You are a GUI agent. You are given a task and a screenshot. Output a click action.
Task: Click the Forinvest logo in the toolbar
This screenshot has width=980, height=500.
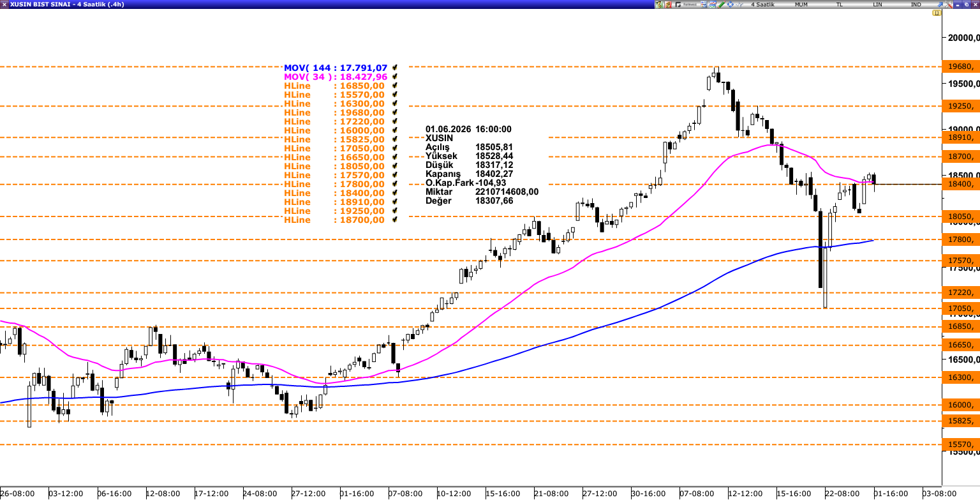coord(686,4)
